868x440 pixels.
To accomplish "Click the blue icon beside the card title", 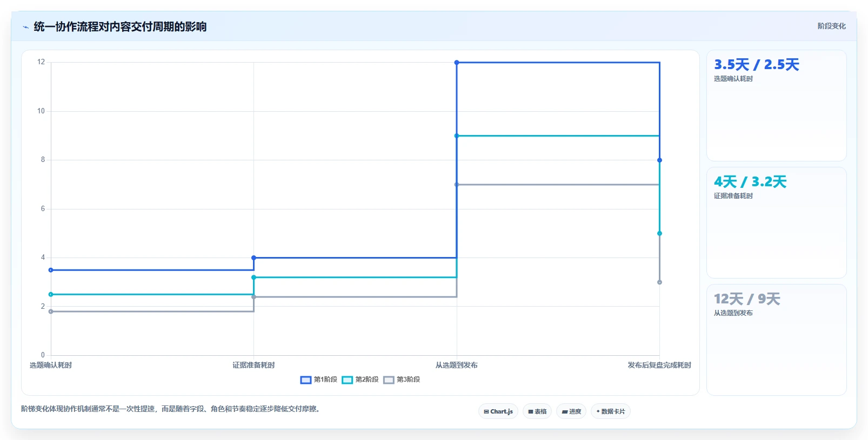I will click(25, 27).
